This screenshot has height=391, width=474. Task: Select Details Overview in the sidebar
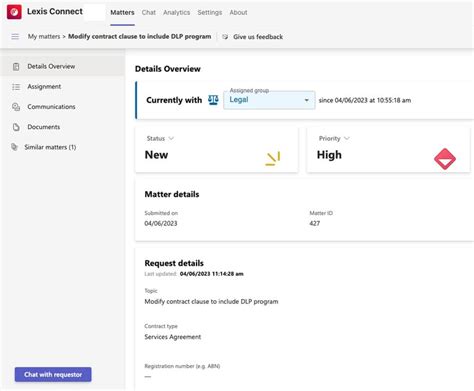63,66
